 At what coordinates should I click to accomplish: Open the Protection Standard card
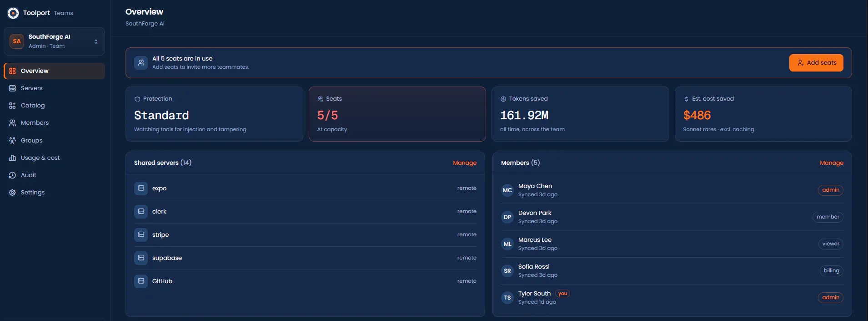[214, 114]
